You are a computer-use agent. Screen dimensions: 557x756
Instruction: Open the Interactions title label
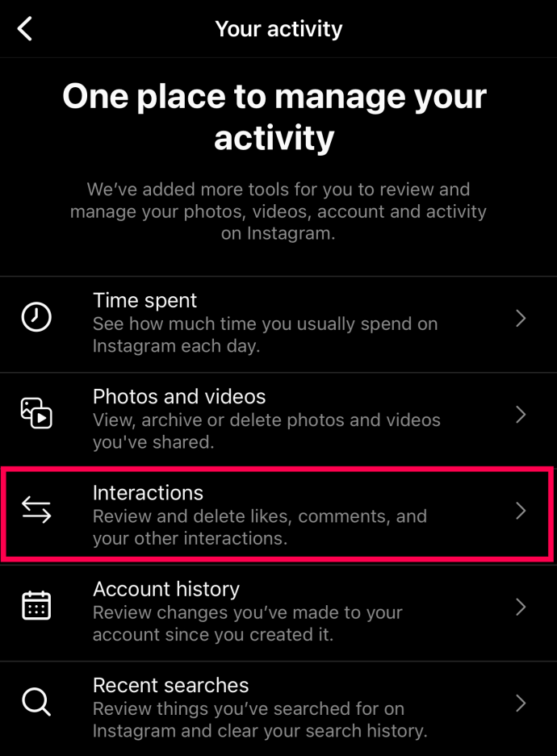tap(148, 493)
